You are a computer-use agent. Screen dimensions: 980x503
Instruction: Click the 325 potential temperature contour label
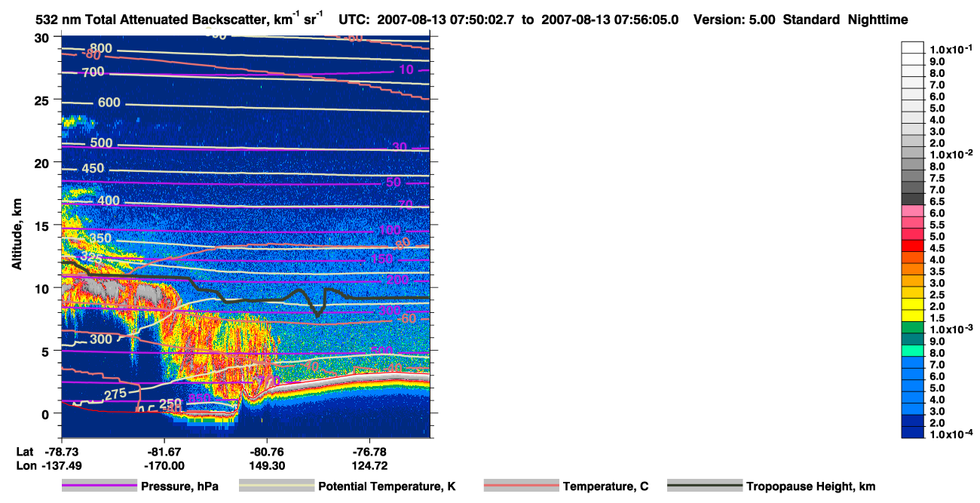click(x=90, y=258)
